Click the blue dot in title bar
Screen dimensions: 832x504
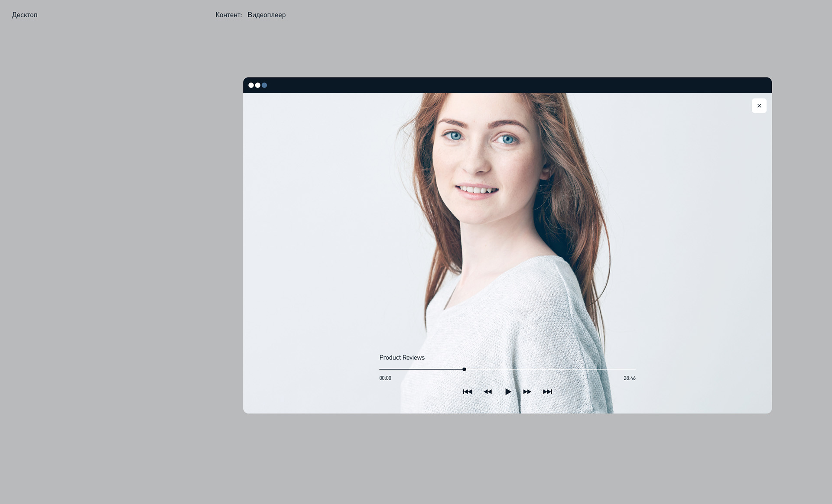click(264, 85)
